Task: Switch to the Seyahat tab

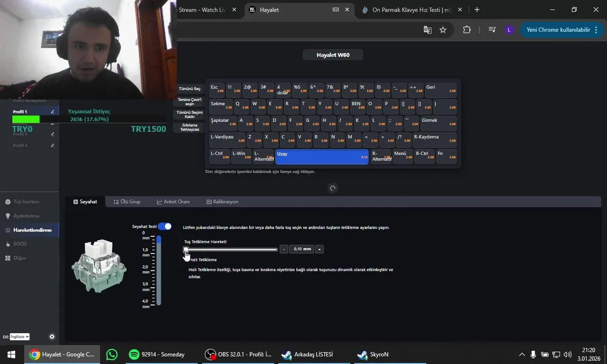Action: point(85,202)
